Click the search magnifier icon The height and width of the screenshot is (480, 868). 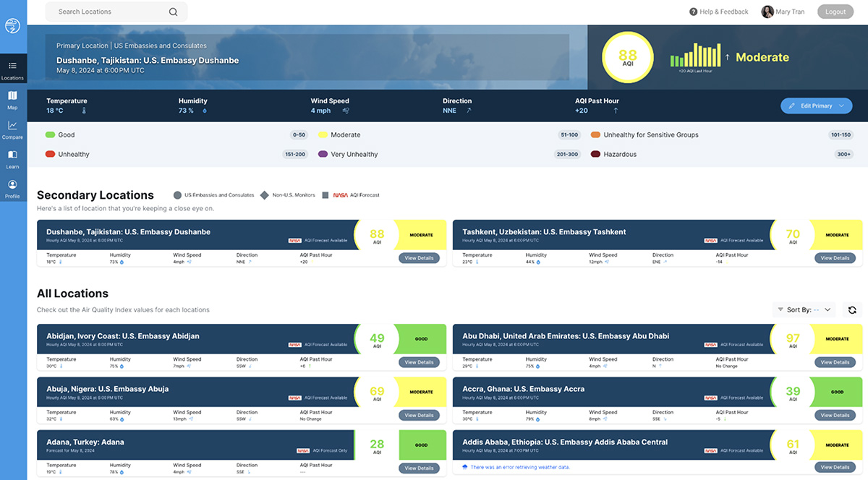click(173, 12)
